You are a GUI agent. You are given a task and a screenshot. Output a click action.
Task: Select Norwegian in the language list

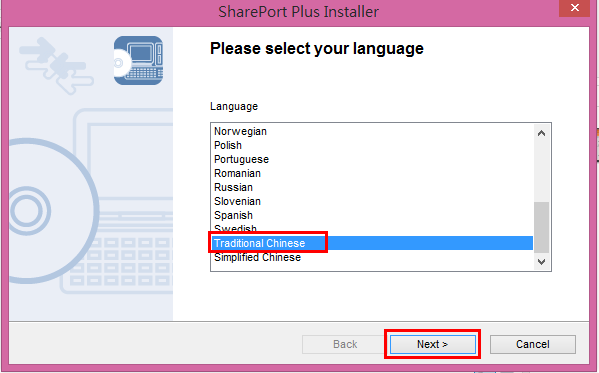pos(372,131)
